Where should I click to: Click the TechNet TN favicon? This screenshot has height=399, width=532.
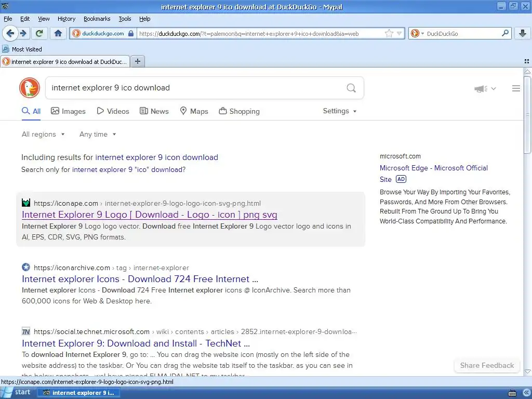point(26,331)
